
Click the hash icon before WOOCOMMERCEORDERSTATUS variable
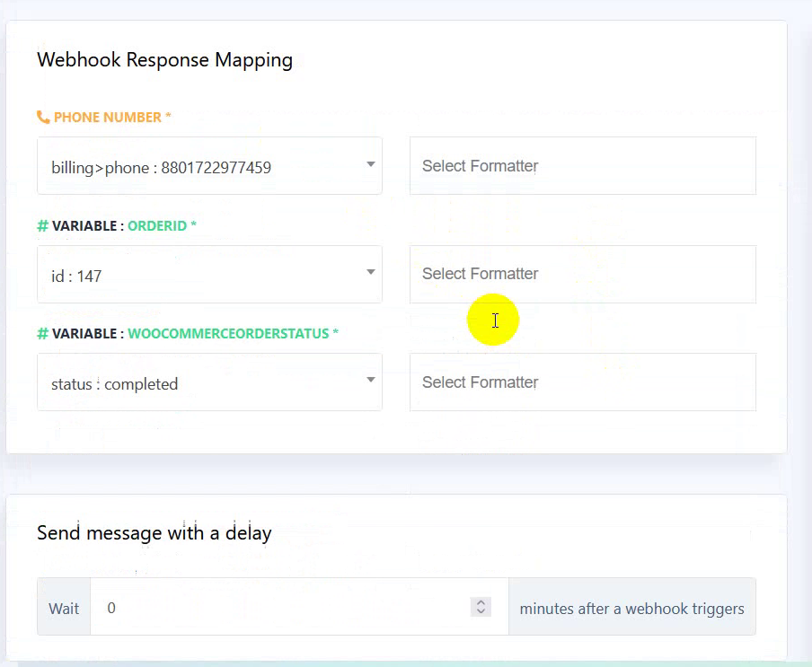tap(42, 333)
